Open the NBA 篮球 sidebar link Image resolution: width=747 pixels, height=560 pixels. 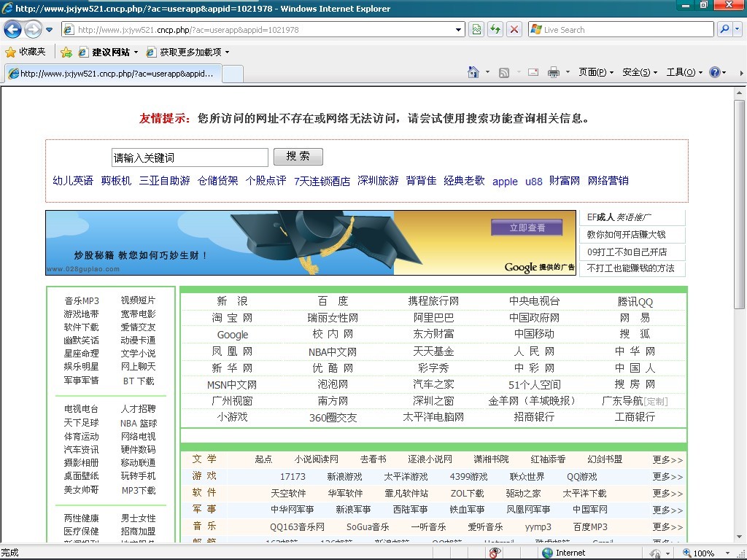click(138, 424)
